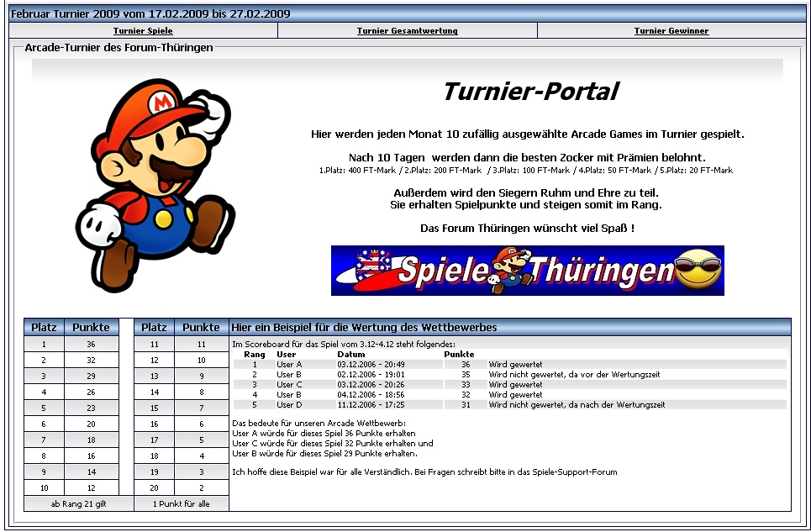Image resolution: width=811 pixels, height=532 pixels.
Task: Click the Thuringia crest in banner
Action: pos(371,263)
